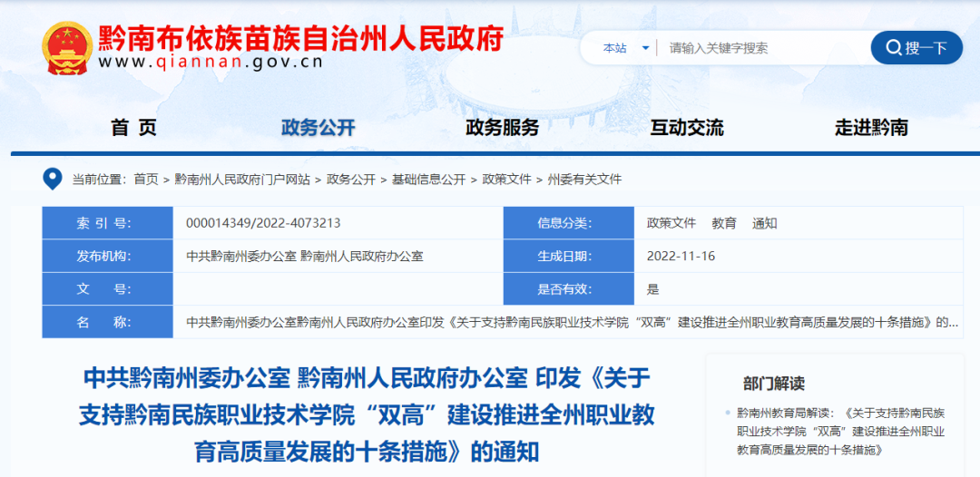Image resolution: width=980 pixels, height=477 pixels.
Task: Click the 信息分类 label cell
Action: pyautogui.click(x=569, y=223)
